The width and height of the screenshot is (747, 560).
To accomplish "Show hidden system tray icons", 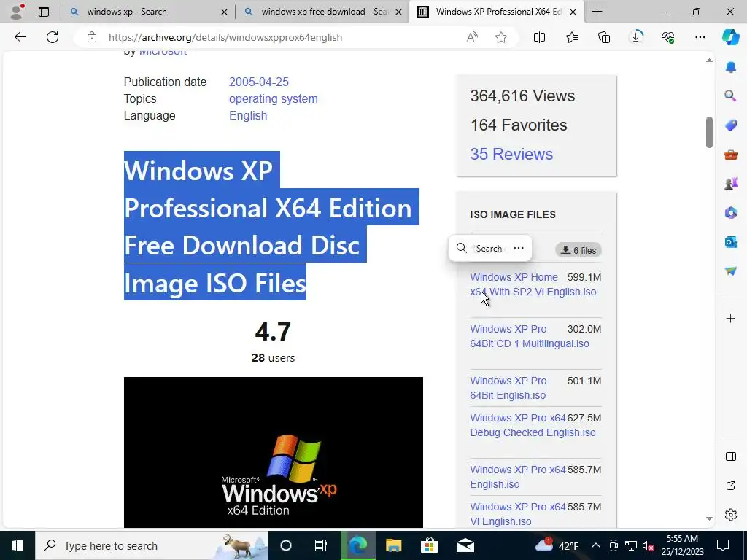I will [x=595, y=545].
